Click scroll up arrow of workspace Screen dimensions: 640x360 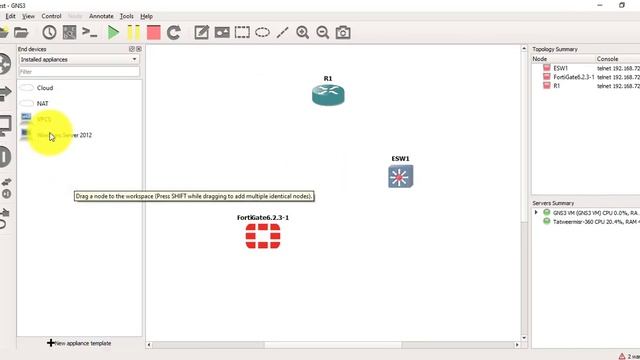tap(524, 49)
